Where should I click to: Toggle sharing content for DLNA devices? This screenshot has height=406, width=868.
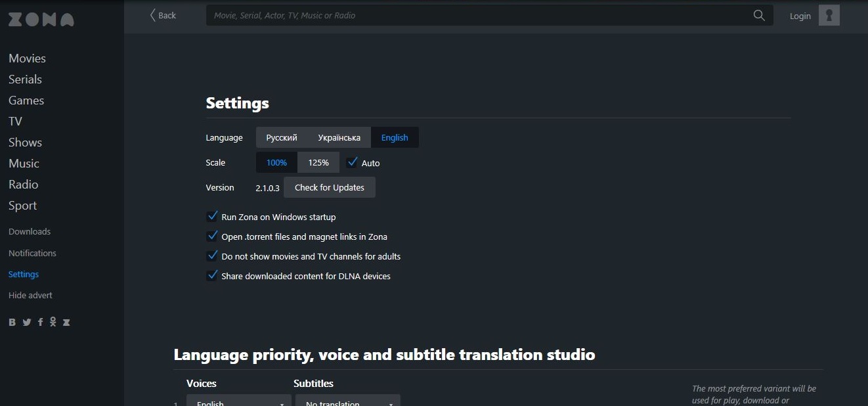click(212, 275)
